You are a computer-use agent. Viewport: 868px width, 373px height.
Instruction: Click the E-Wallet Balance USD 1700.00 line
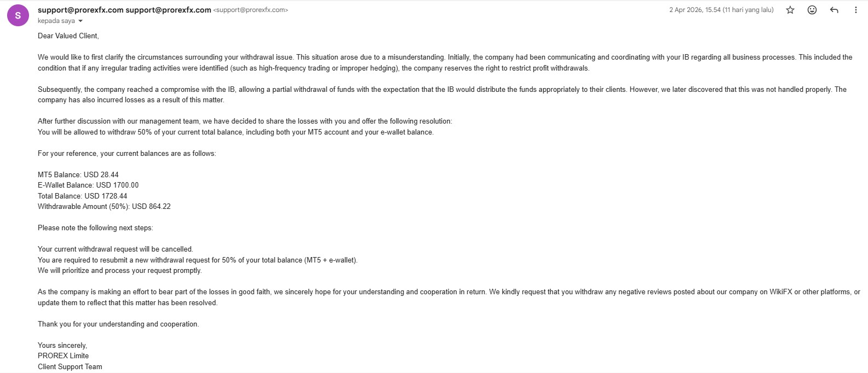[x=88, y=185]
